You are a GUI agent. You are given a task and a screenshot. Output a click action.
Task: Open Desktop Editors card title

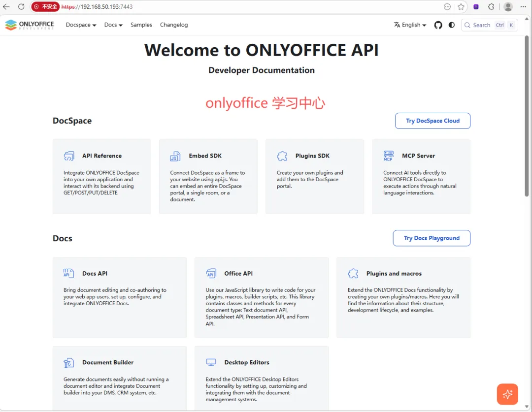point(247,362)
